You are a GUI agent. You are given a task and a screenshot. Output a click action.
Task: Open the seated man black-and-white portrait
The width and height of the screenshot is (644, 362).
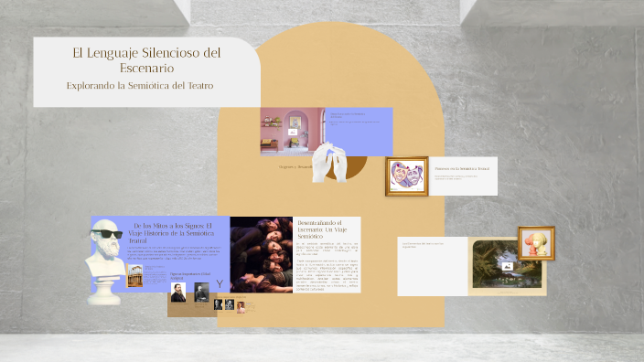[201, 293]
